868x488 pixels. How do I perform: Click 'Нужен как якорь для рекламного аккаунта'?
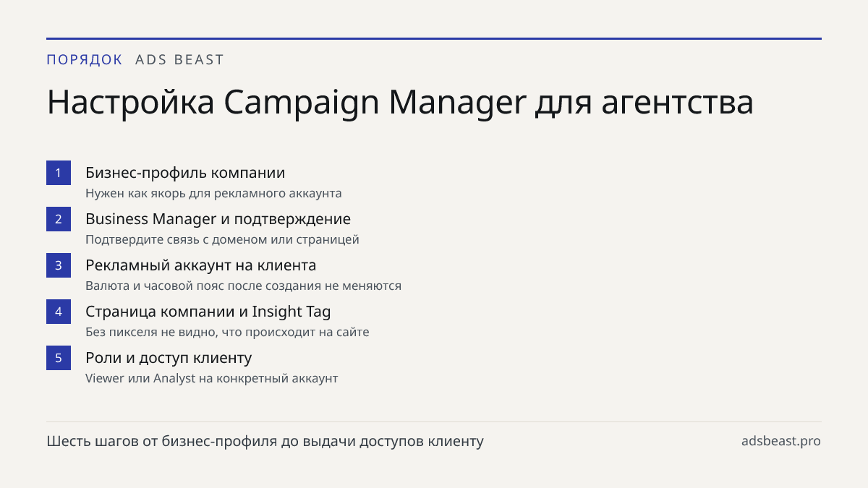213,194
